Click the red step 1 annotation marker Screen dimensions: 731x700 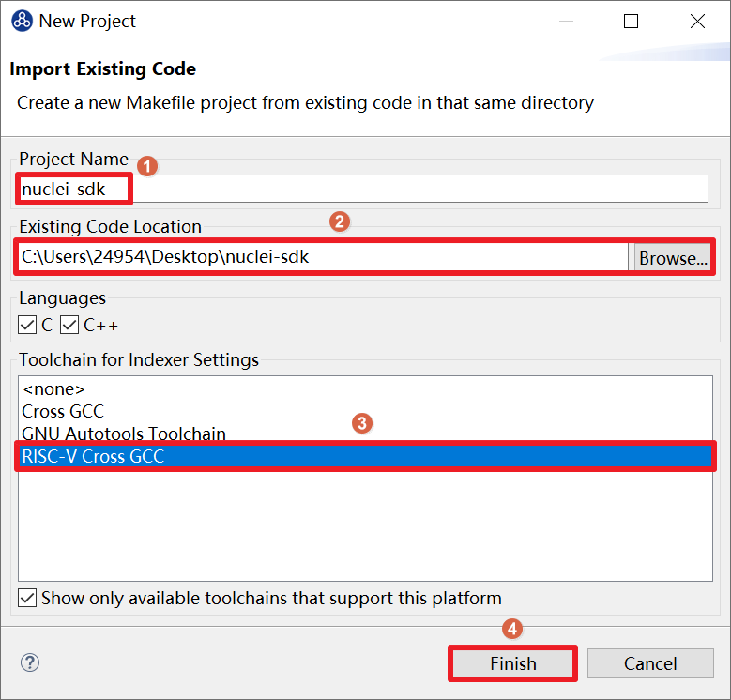[145, 165]
